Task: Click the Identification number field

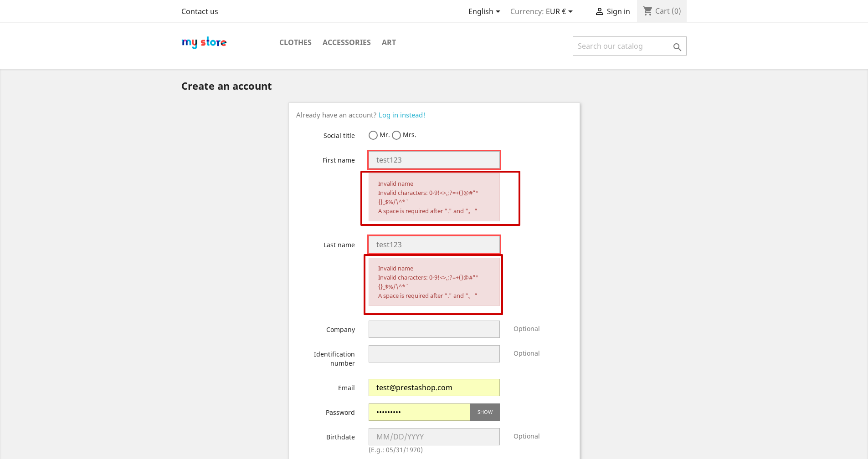Action: [433, 353]
